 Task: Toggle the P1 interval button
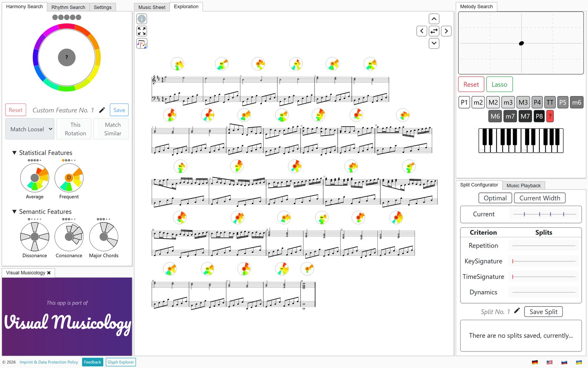point(464,102)
